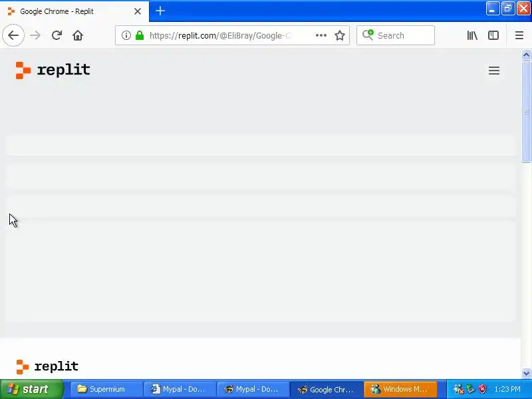Click the forward navigation arrow
This screenshot has height=399, width=532.
coord(35,35)
